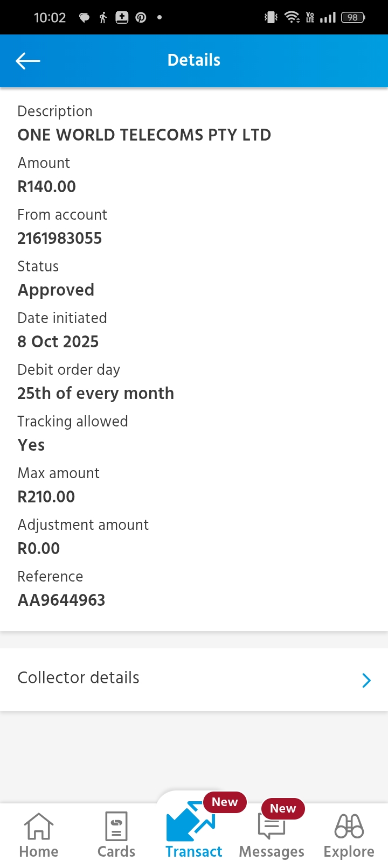Tap the Details header title
388x868 pixels.
click(x=194, y=60)
